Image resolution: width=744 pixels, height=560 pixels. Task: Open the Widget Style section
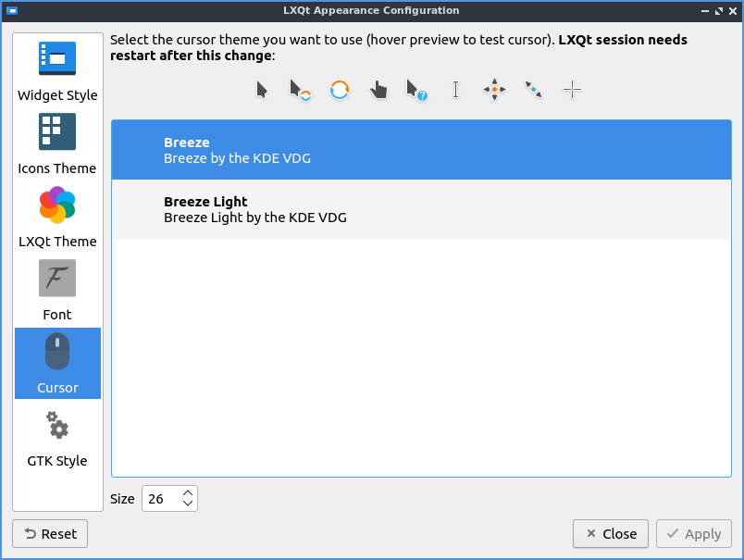[57, 71]
